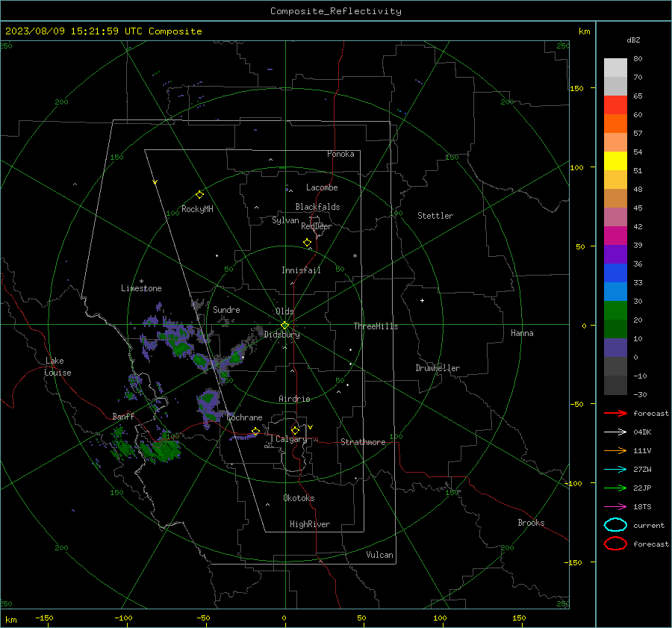Click the Calgary city label
This screenshot has width=672, height=628.
[291, 439]
